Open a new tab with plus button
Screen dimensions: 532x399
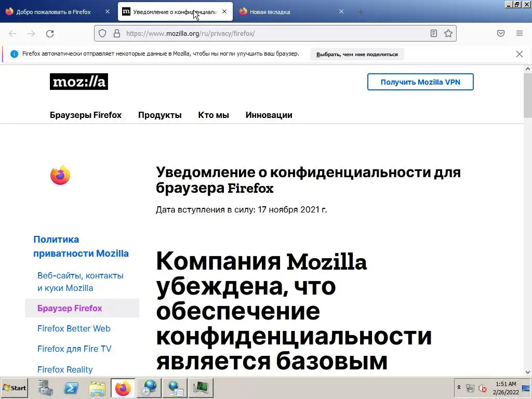click(361, 12)
